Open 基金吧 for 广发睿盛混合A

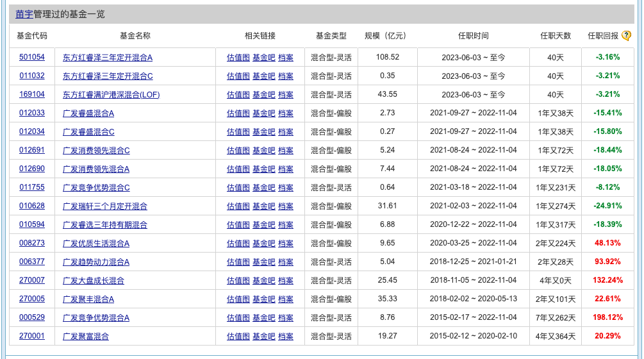pos(263,113)
